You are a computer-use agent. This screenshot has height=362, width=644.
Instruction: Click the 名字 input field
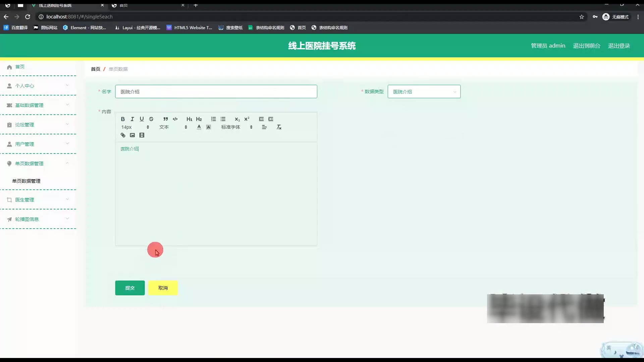216,92
